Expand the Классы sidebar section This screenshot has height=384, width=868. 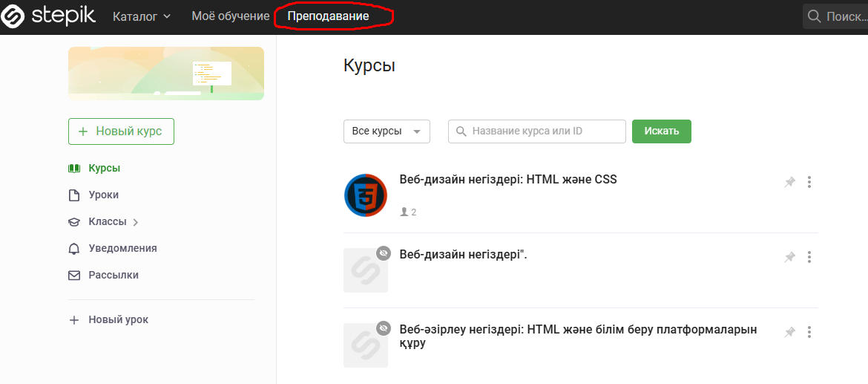click(136, 222)
